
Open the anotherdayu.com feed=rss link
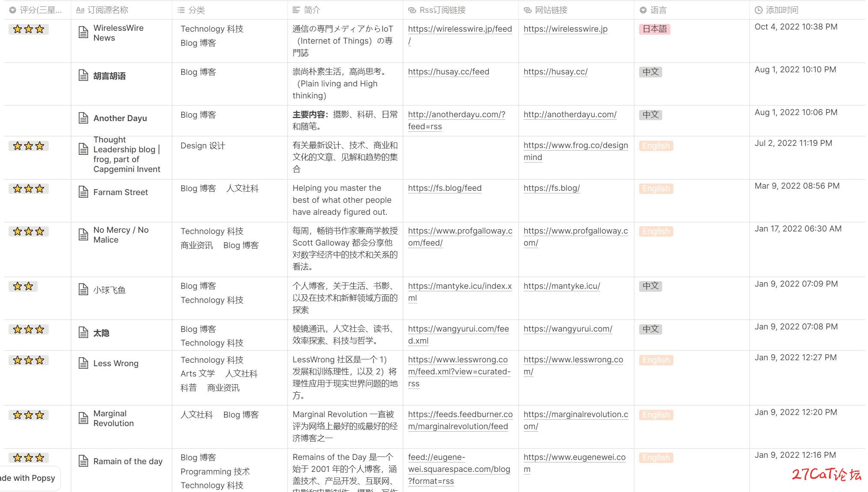[456, 120]
